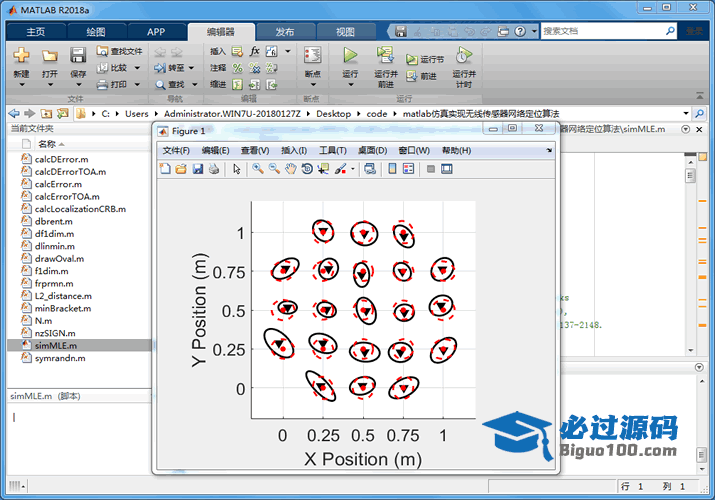Click the green 运行 run icon
This screenshot has width=715, height=500.
tap(350, 55)
